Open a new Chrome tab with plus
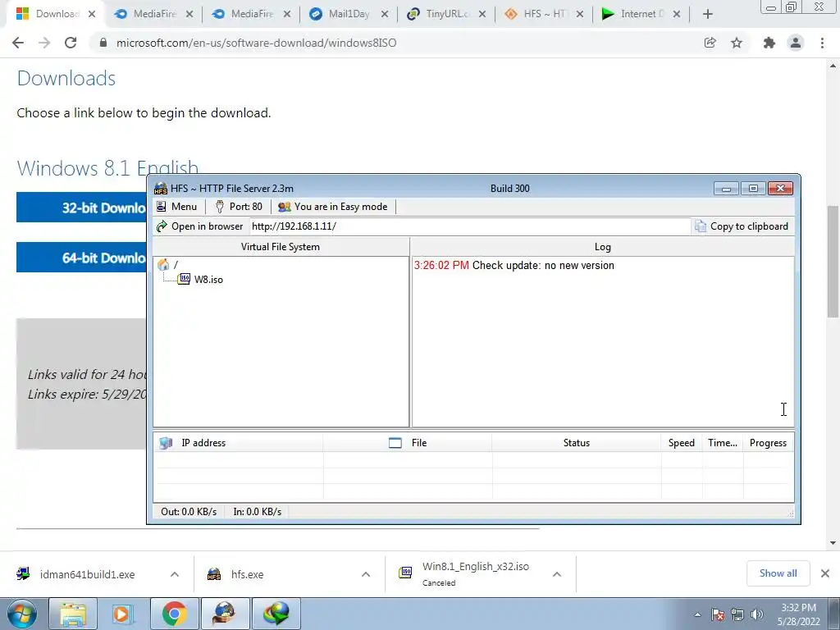This screenshot has height=630, width=840. (x=708, y=15)
